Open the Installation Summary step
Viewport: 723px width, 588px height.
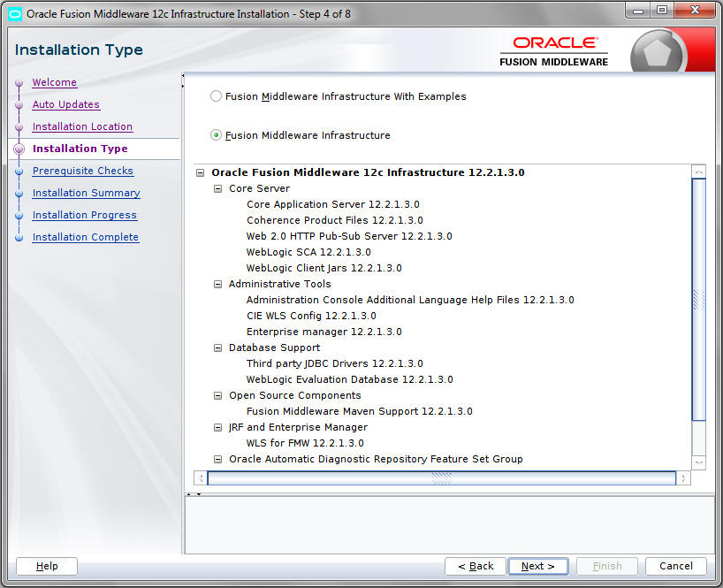[x=87, y=194]
